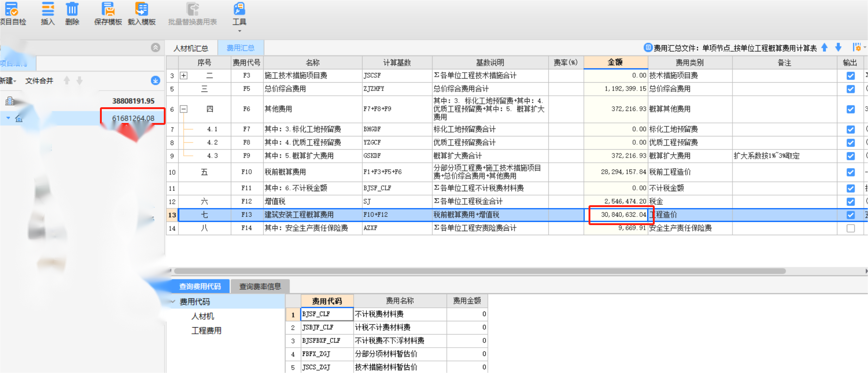Click the horizontal scrollbar under the table
The image size is (868, 373).
pyautogui.click(x=479, y=271)
